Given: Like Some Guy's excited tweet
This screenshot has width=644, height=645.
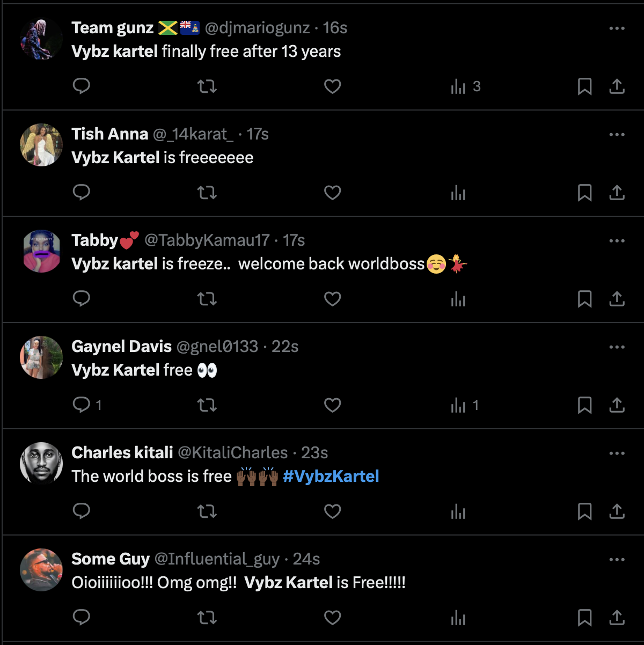Looking at the screenshot, I should pyautogui.click(x=332, y=617).
